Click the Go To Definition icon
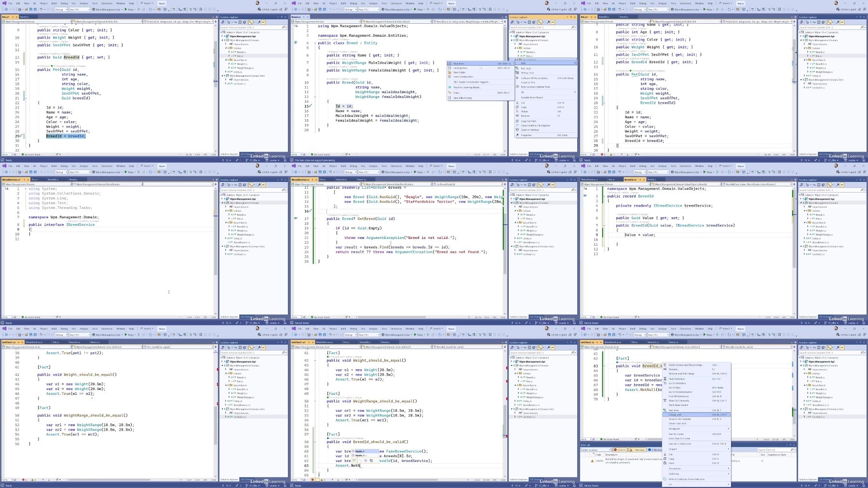The image size is (868, 488). 665,383
